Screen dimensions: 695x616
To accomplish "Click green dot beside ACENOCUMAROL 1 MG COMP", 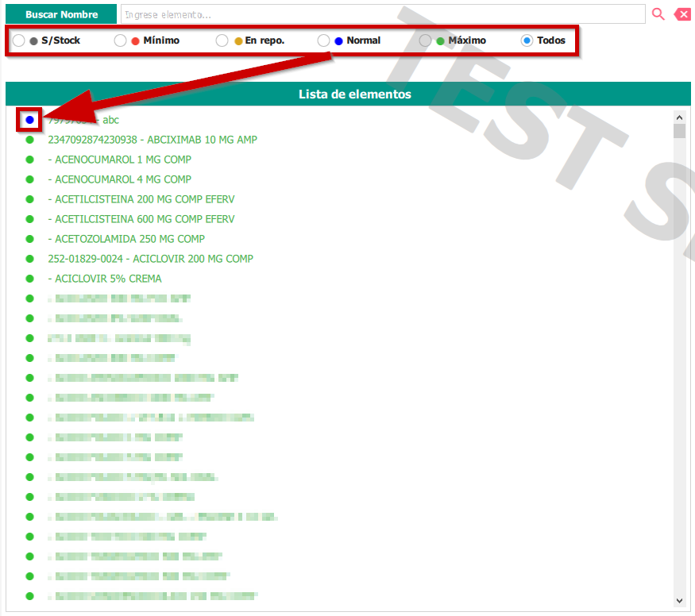I will pyautogui.click(x=29, y=160).
